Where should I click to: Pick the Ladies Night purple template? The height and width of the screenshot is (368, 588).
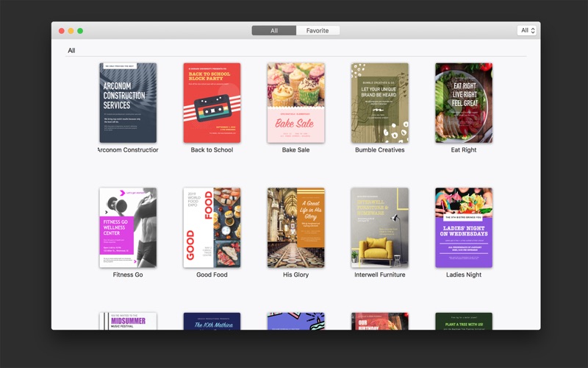pyautogui.click(x=464, y=227)
